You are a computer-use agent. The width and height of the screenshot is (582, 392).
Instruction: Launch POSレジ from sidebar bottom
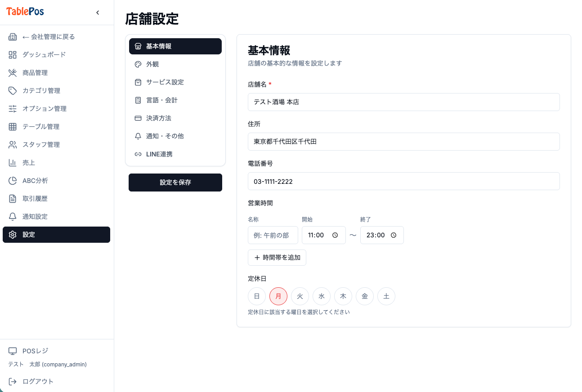(56, 351)
